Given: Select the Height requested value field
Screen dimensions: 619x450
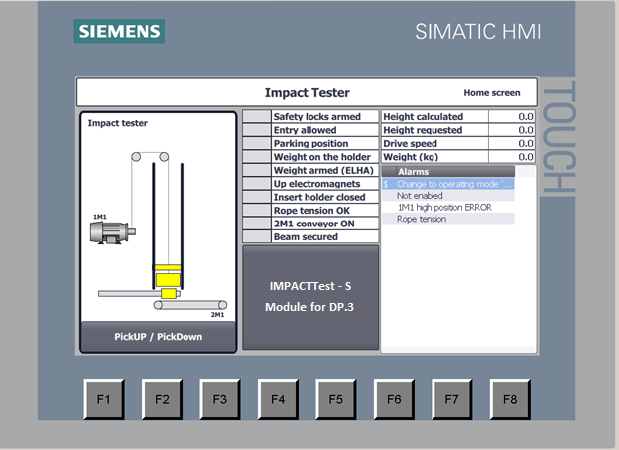Looking at the screenshot, I should coord(512,130).
